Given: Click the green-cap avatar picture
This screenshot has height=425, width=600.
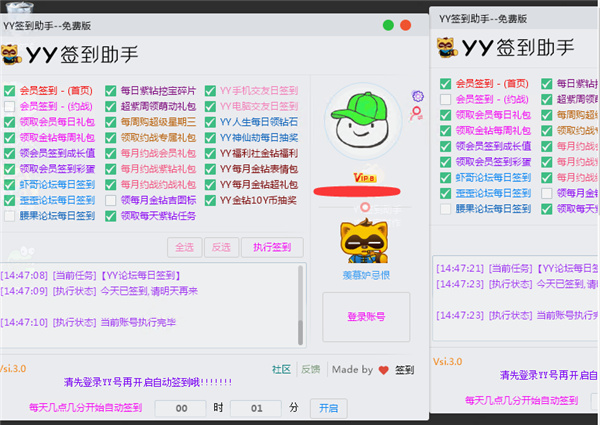Looking at the screenshot, I should [x=363, y=120].
